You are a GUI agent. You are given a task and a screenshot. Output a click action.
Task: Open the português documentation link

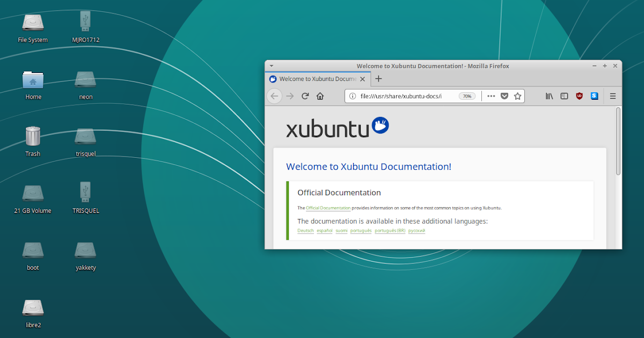pos(361,231)
